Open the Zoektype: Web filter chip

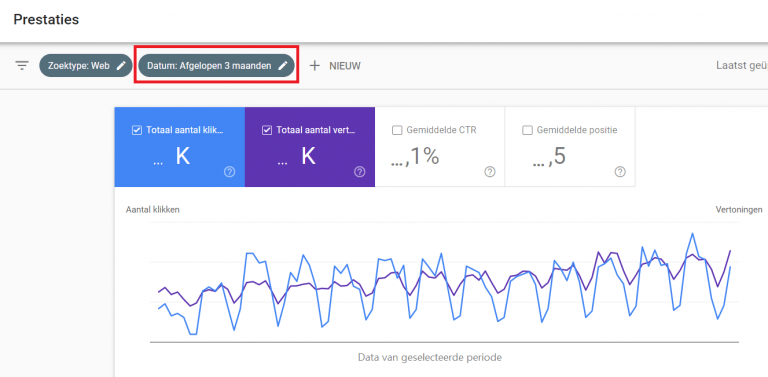[86, 66]
